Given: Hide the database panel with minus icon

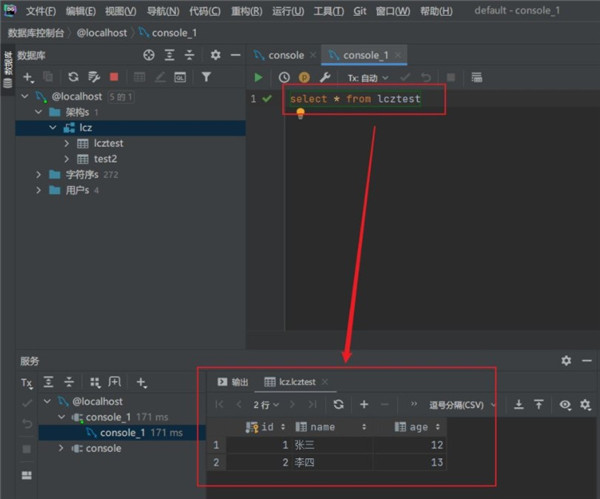Looking at the screenshot, I should (x=236, y=55).
